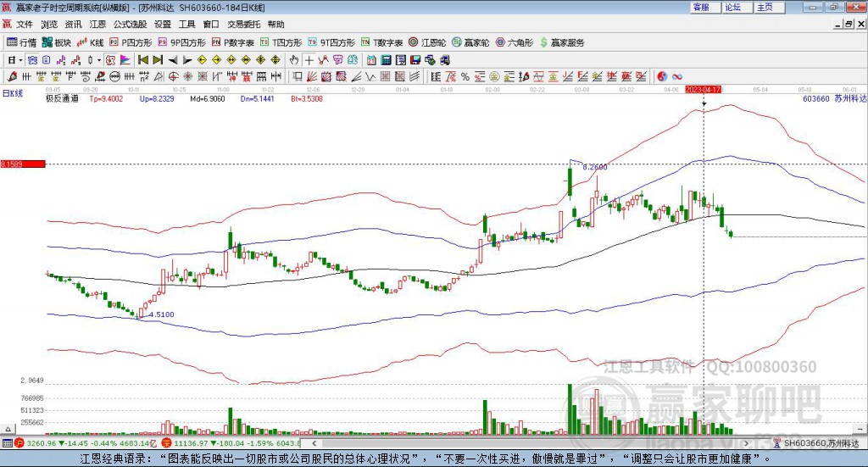
Task: Launch the 赢家轮 wheel tool
Action: (x=470, y=42)
